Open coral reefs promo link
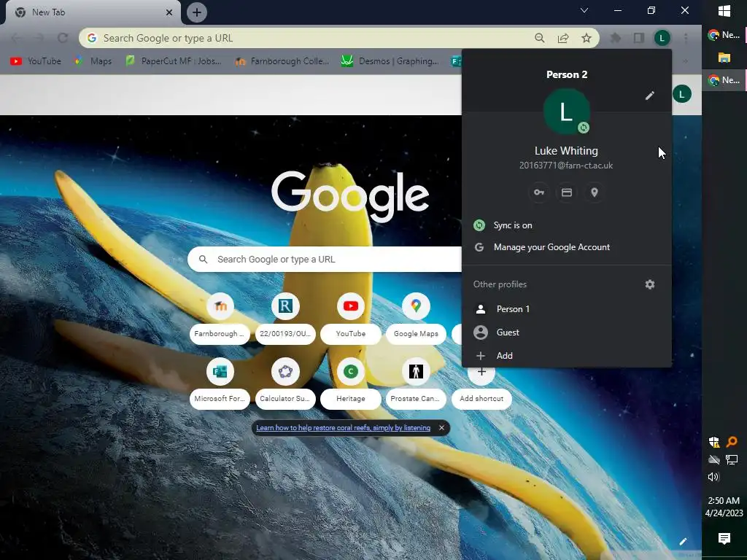Image resolution: width=747 pixels, height=560 pixels. pyautogui.click(x=343, y=427)
